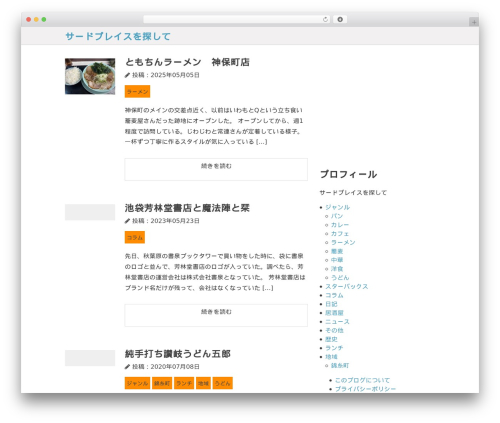Open a new tab with the plus button

click(x=474, y=22)
